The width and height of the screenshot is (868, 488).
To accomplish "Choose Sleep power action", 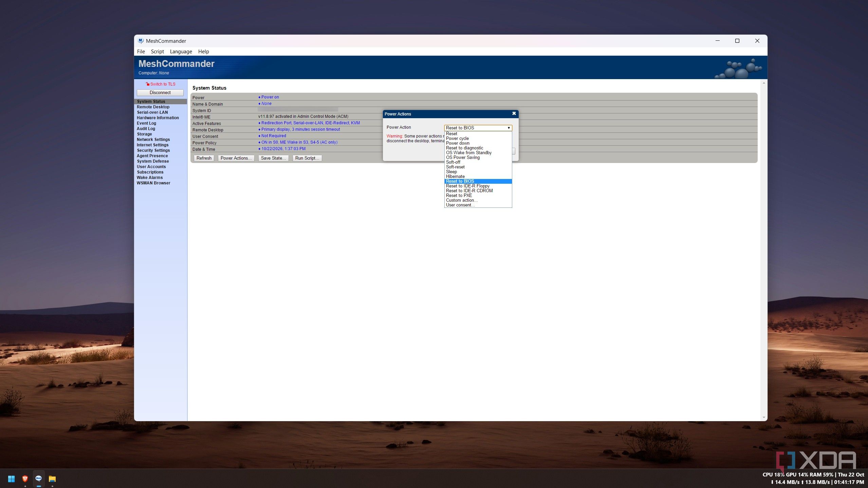I will [x=478, y=171].
